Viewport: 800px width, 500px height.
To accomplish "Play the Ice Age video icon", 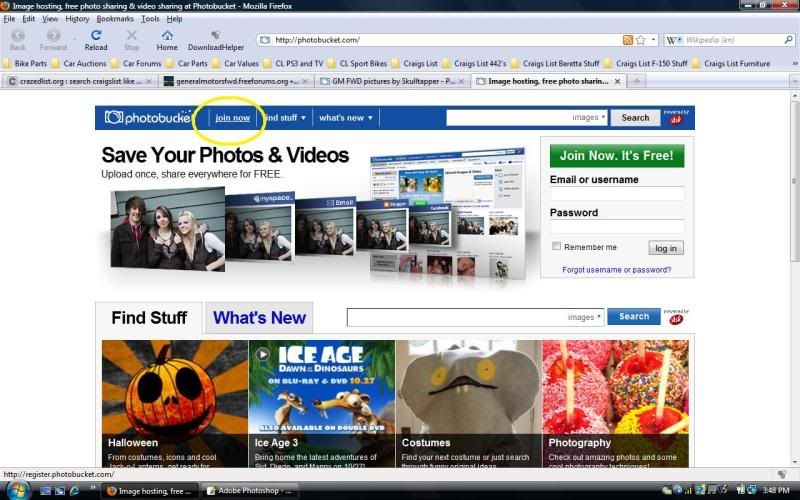I will [262, 354].
